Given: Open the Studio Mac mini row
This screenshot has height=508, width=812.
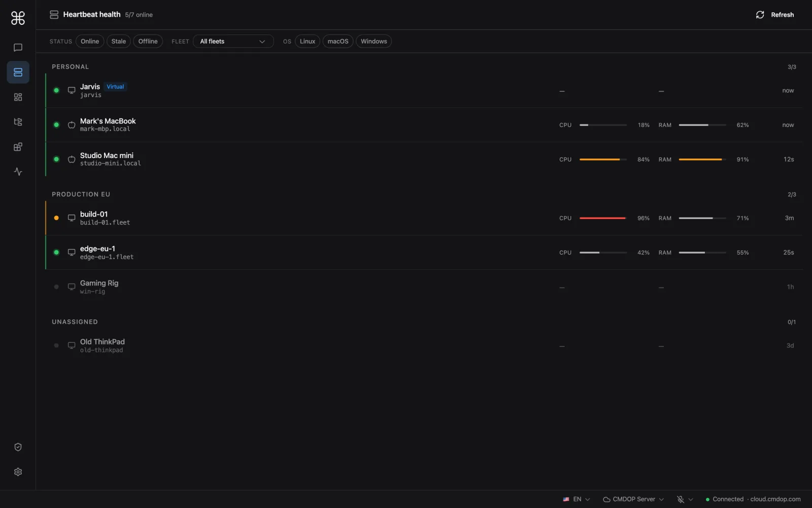Looking at the screenshot, I should click(424, 159).
